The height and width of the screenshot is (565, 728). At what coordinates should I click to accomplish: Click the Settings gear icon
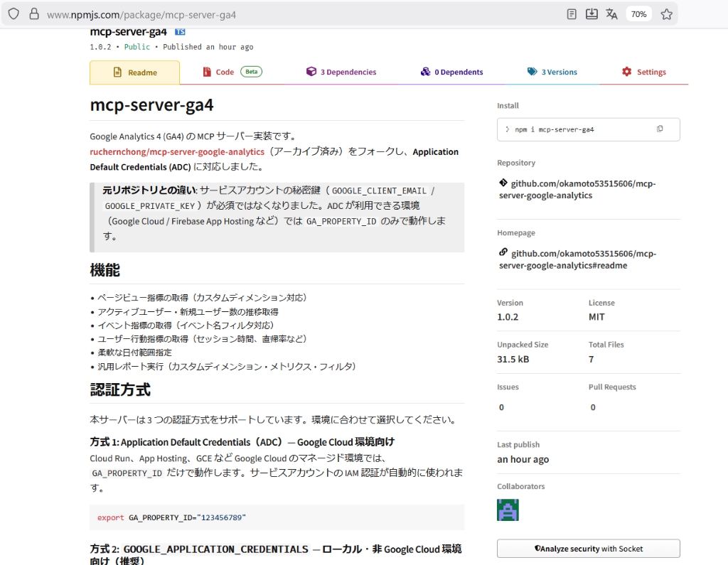pyautogui.click(x=627, y=72)
